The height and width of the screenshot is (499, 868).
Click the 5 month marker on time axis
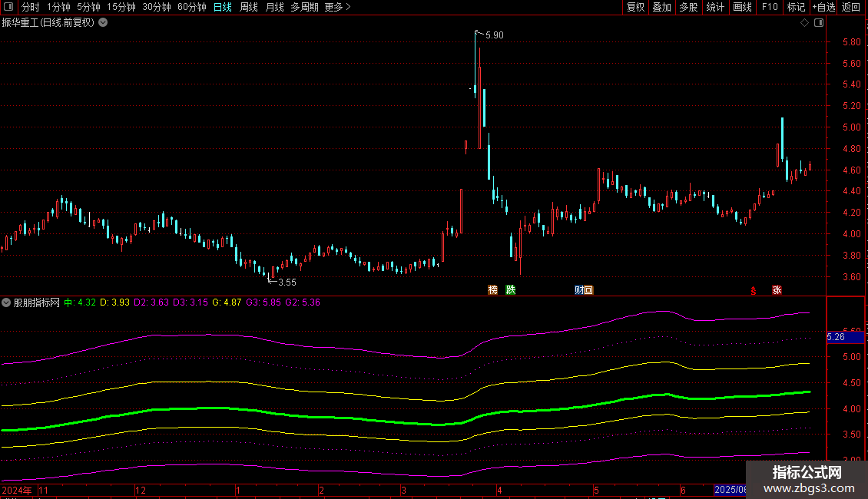(x=596, y=490)
